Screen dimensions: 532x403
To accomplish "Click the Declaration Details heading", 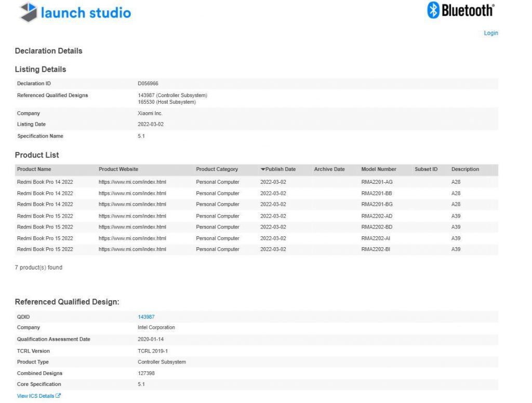I will [48, 51].
